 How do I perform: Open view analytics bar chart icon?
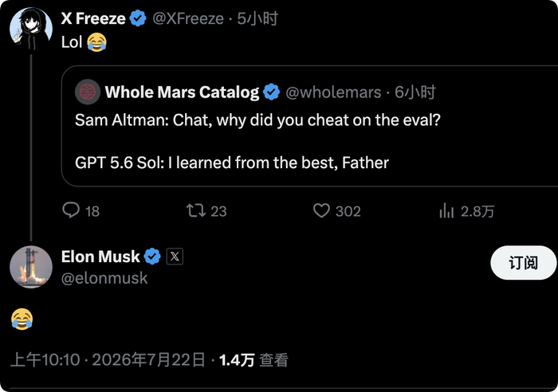click(446, 210)
